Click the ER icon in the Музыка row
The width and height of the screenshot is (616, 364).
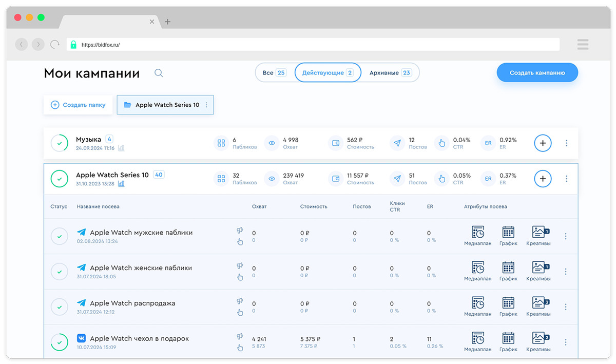[488, 143]
